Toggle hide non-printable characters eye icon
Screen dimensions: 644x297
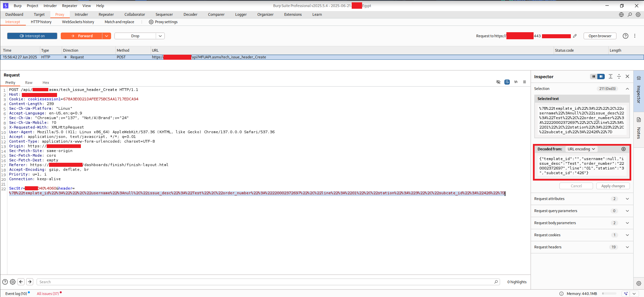pos(498,82)
